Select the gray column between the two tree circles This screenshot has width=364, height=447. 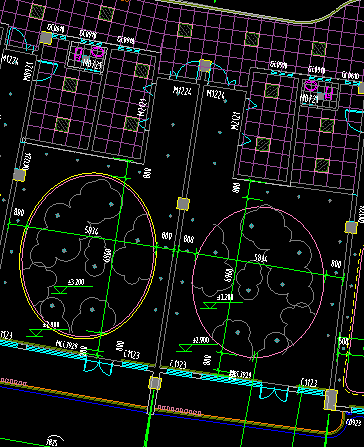click(183, 203)
